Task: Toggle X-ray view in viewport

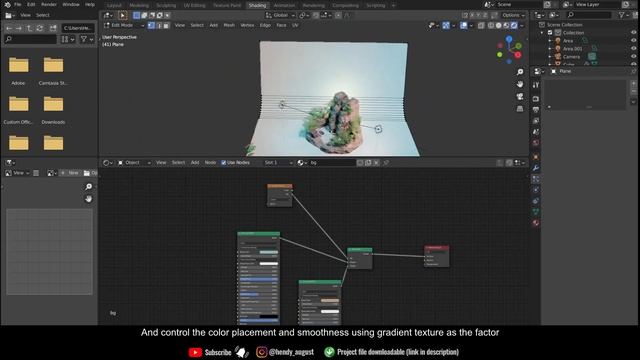Action: point(481,25)
